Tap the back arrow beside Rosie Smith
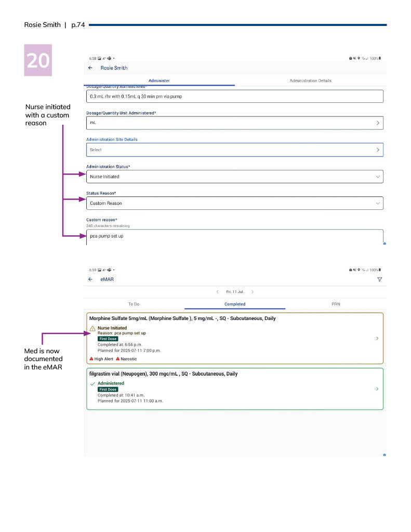 click(90, 68)
